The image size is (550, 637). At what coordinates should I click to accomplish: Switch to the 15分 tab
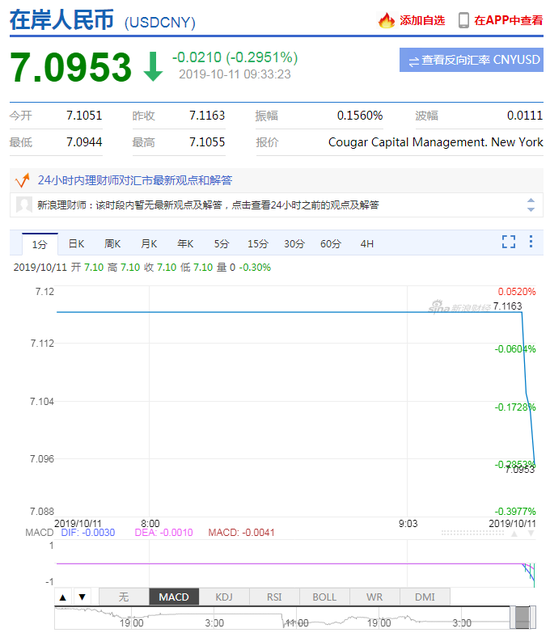click(258, 244)
